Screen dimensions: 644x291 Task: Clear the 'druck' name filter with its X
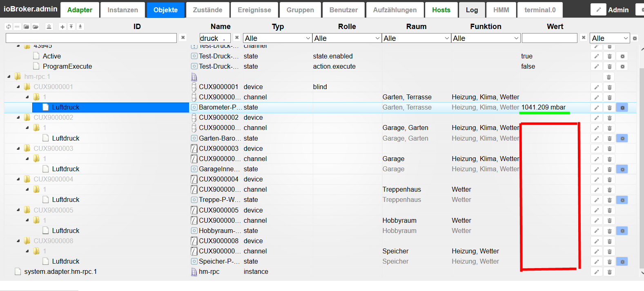[x=236, y=38]
